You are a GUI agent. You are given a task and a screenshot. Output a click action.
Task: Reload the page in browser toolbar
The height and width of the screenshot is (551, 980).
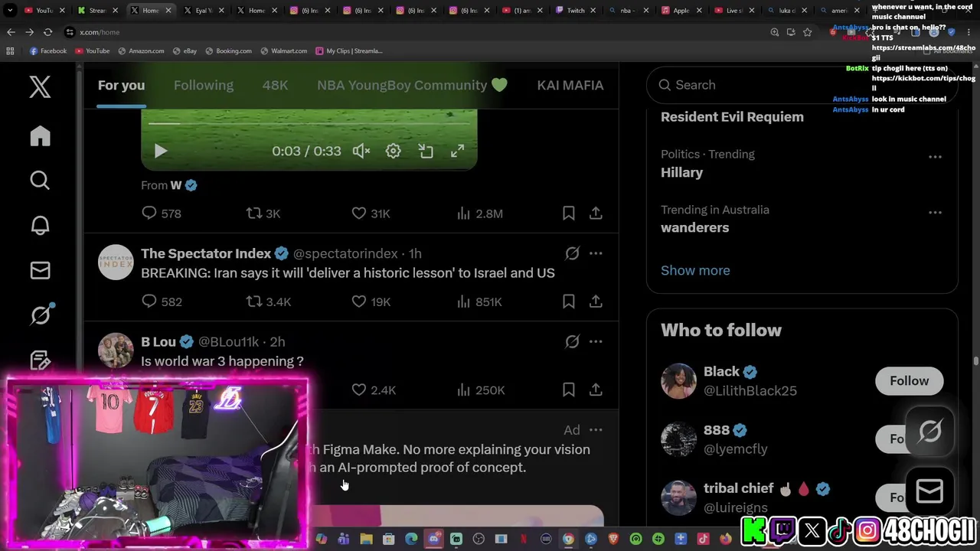47,32
